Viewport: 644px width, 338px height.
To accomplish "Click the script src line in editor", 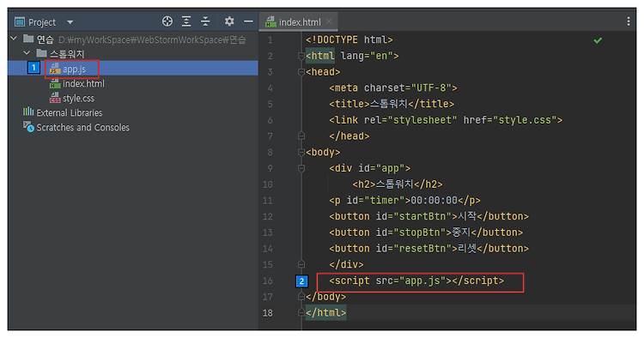I will (x=416, y=281).
